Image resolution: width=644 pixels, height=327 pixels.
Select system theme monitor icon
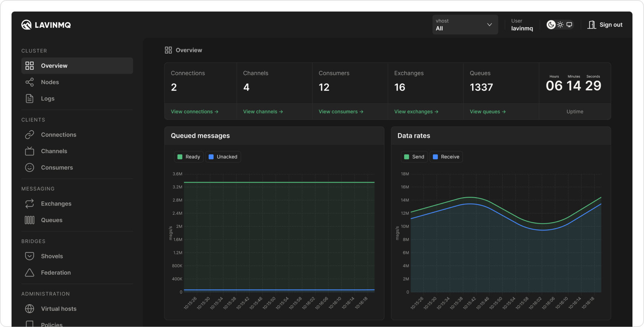point(569,25)
